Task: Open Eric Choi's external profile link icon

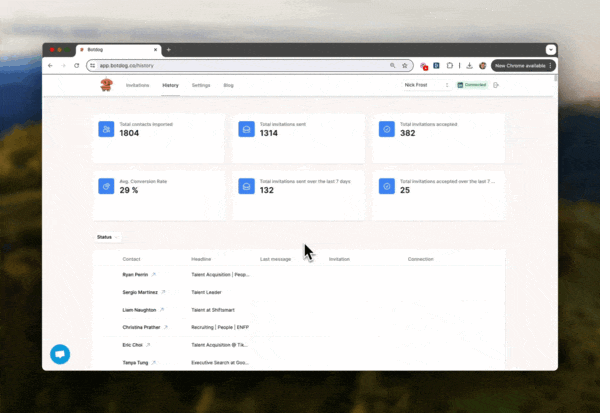Action: [x=148, y=345]
